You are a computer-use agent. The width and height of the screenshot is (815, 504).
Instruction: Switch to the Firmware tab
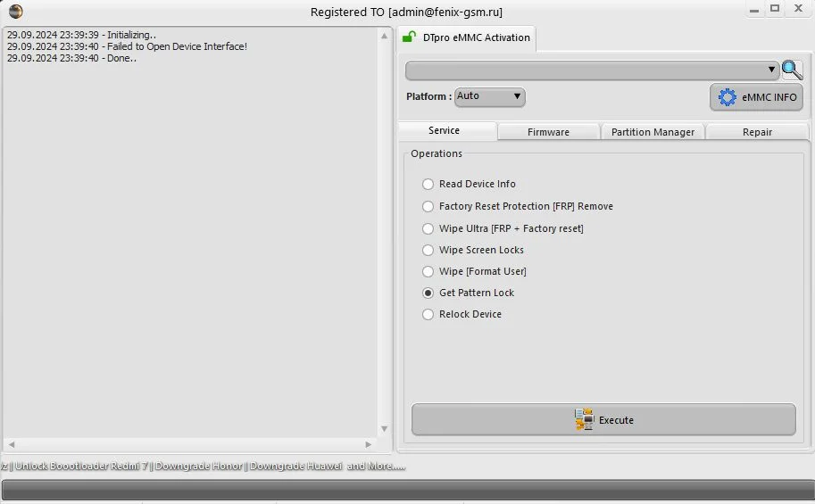pyautogui.click(x=548, y=132)
